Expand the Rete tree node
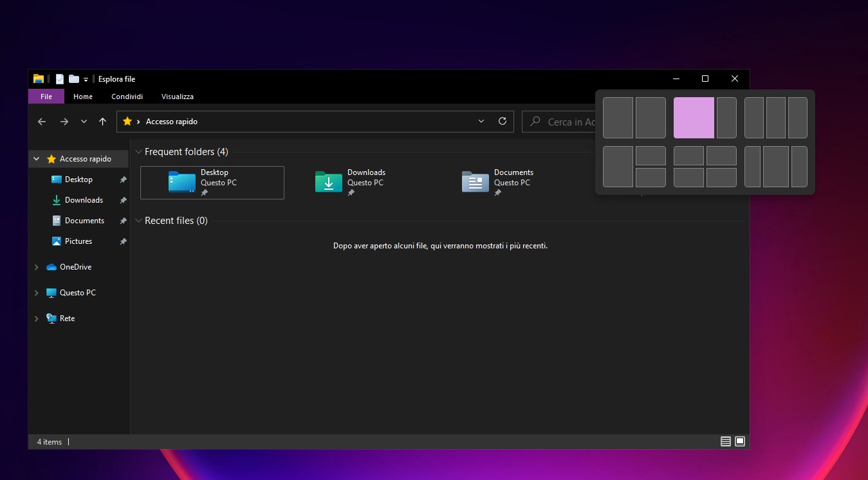This screenshot has height=480, width=868. pos(37,318)
